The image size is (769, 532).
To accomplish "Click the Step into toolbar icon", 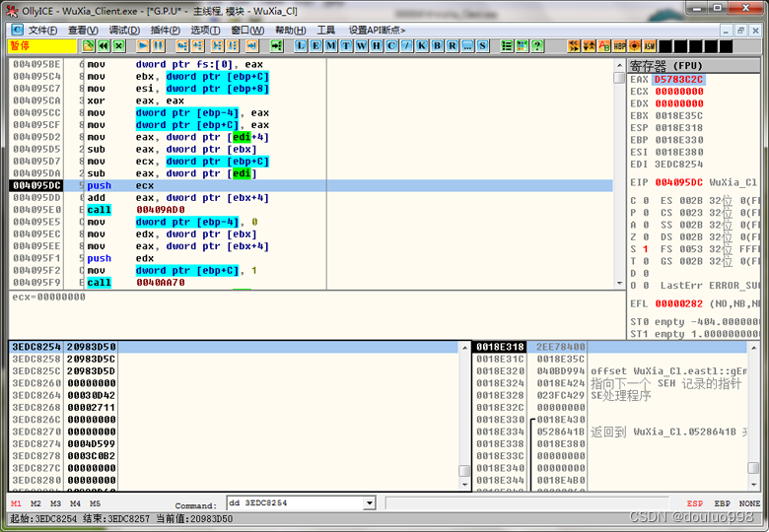I will point(182,46).
